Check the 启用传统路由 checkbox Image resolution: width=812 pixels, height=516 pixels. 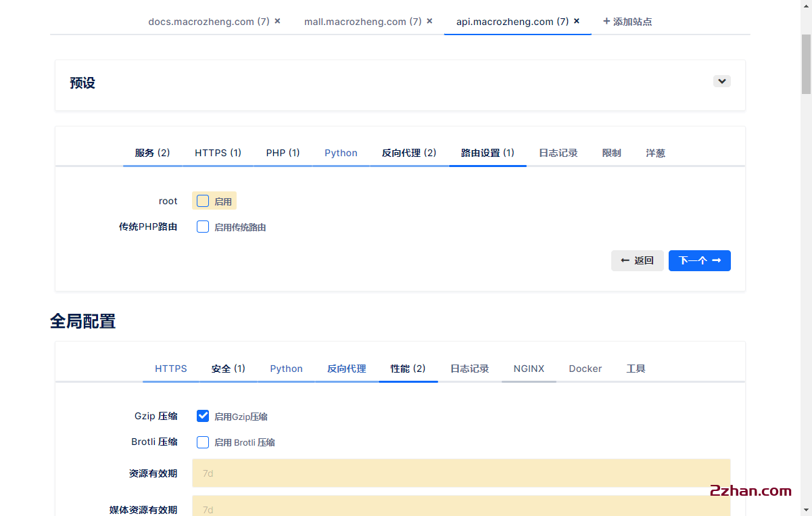[x=202, y=227]
